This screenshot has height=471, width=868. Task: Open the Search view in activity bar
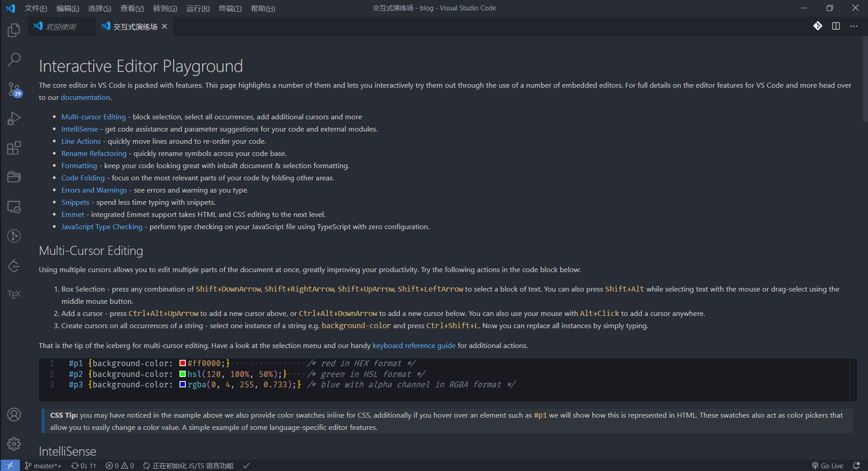pyautogui.click(x=14, y=59)
